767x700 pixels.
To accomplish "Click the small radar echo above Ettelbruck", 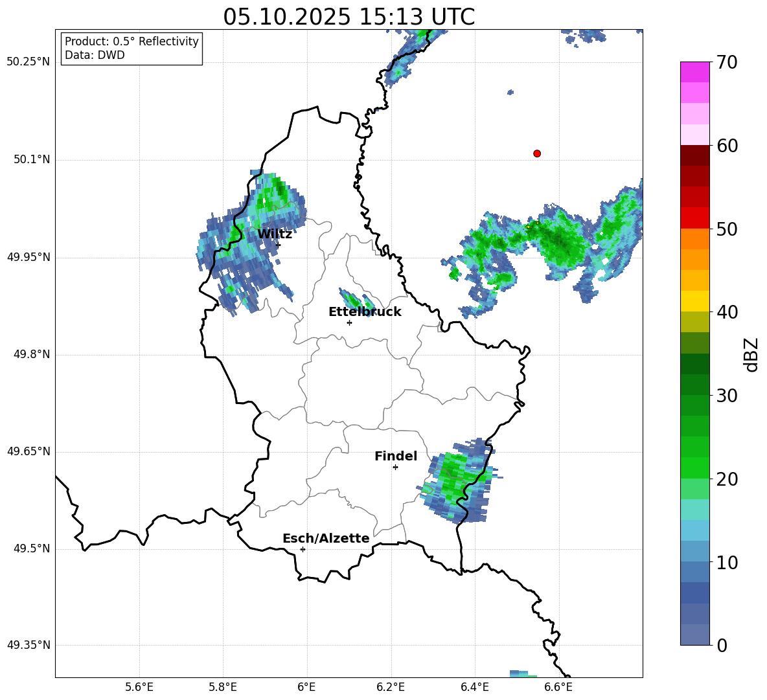I will click(x=356, y=300).
